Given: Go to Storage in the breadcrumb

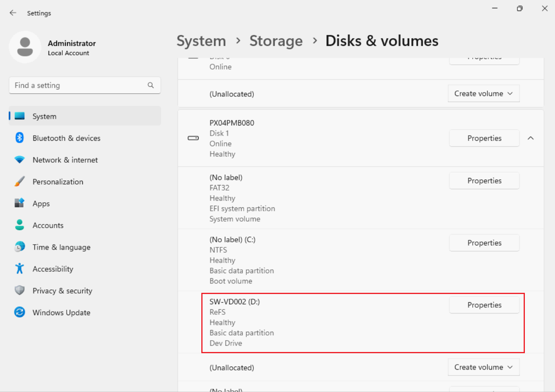Looking at the screenshot, I should tap(276, 41).
